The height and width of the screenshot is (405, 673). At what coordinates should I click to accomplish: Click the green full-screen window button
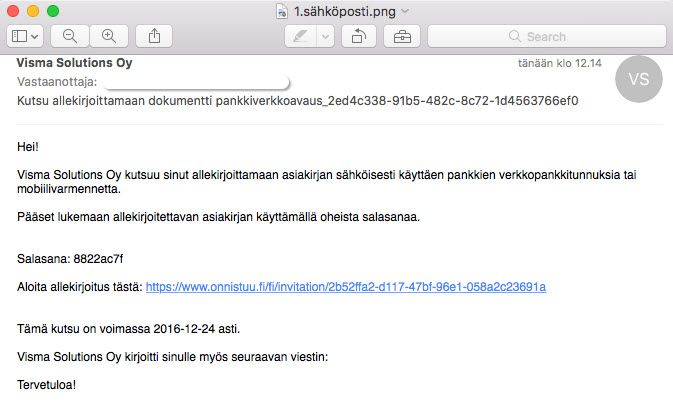pos(53,10)
